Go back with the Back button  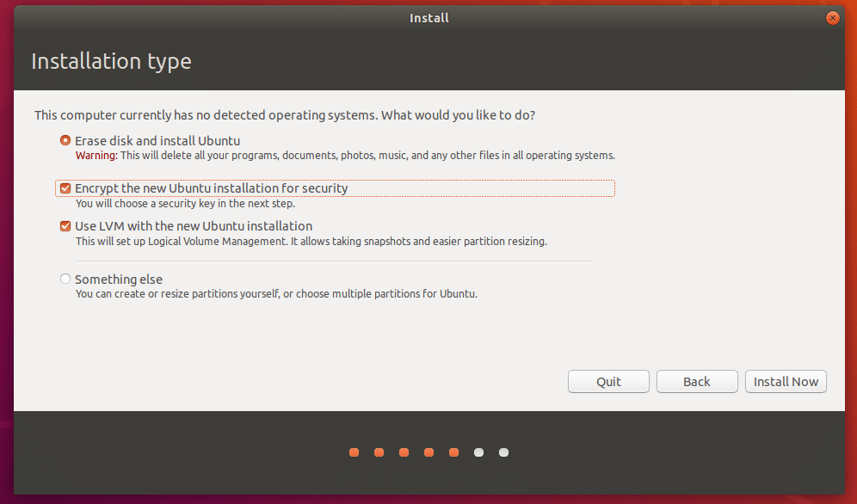click(697, 382)
